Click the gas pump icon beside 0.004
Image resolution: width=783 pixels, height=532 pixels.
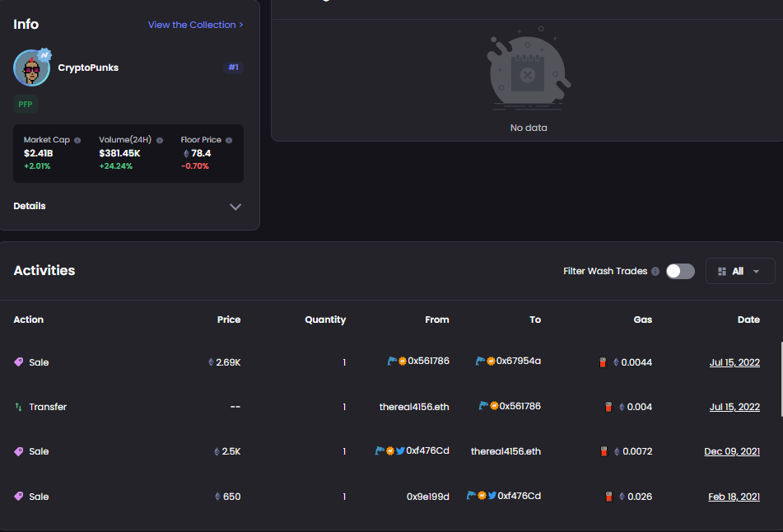(608, 407)
